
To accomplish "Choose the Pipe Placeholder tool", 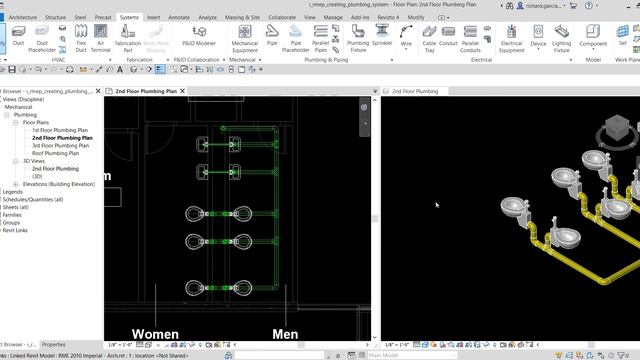I will [296, 39].
